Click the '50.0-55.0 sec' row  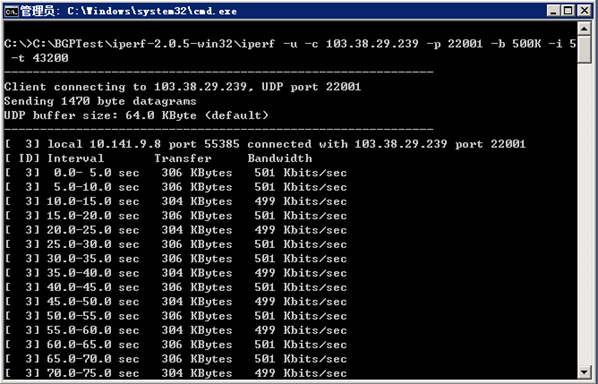tap(176, 316)
